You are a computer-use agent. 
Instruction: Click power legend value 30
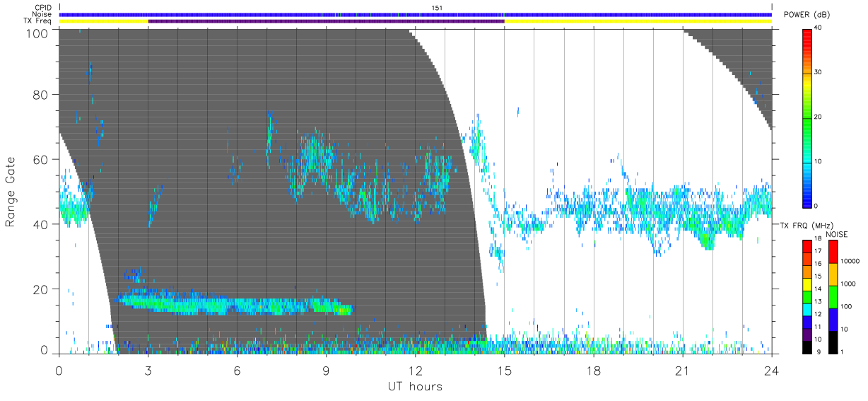tap(819, 73)
